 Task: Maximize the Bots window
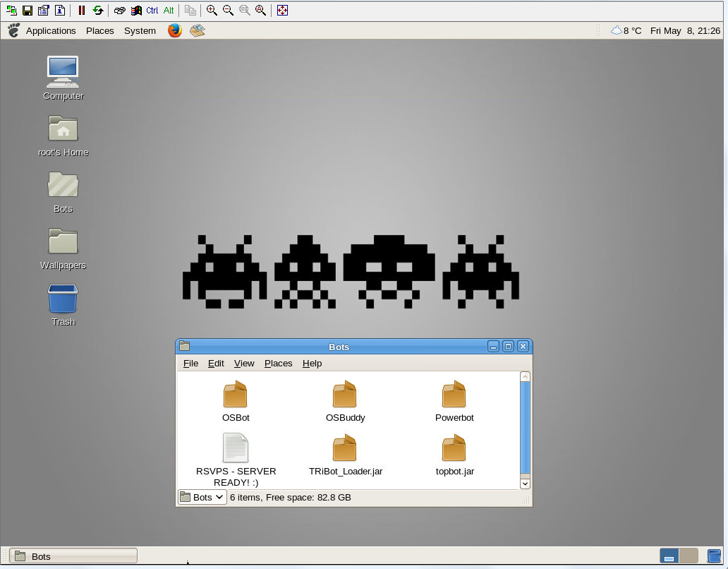pos(508,347)
